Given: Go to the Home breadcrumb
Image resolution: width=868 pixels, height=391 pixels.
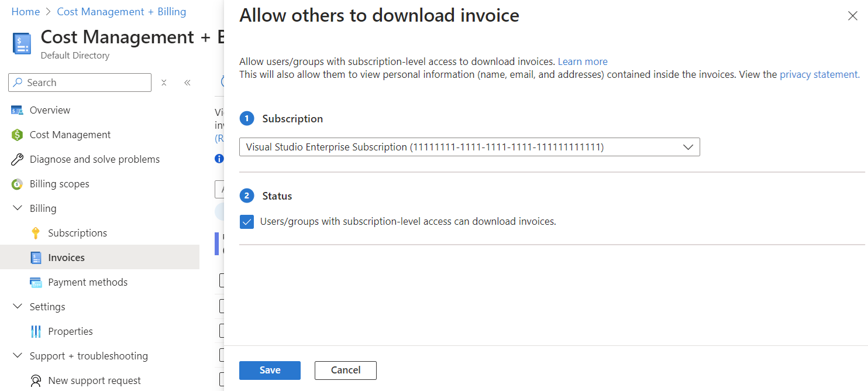Looking at the screenshot, I should [x=26, y=12].
